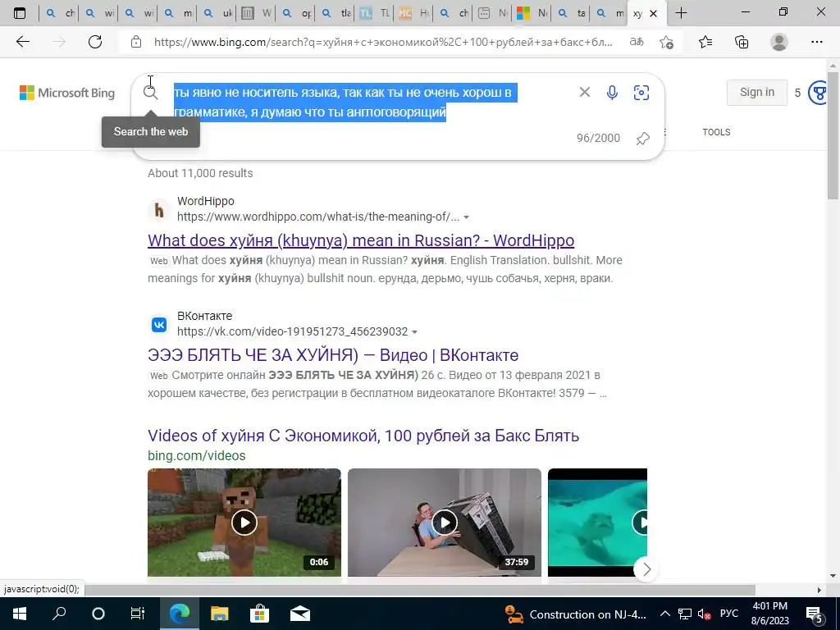This screenshot has width=840, height=630.
Task: Open Construction on NJ-4 news widget
Action: pos(577,614)
